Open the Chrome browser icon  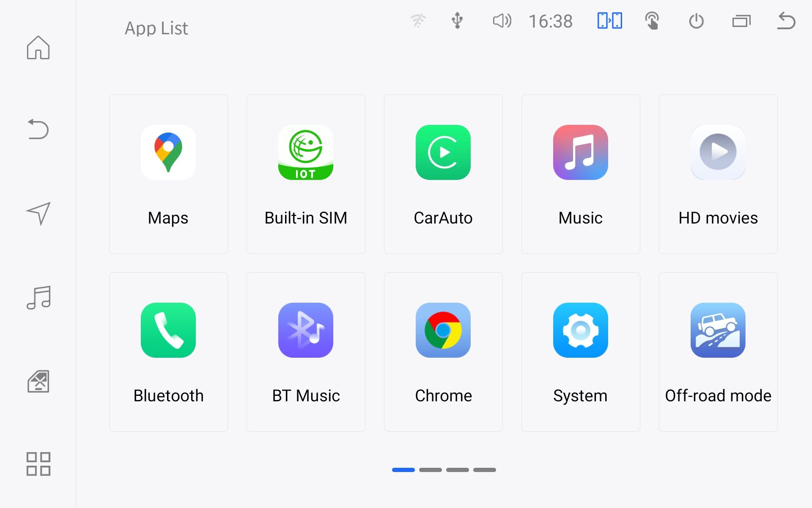443,330
